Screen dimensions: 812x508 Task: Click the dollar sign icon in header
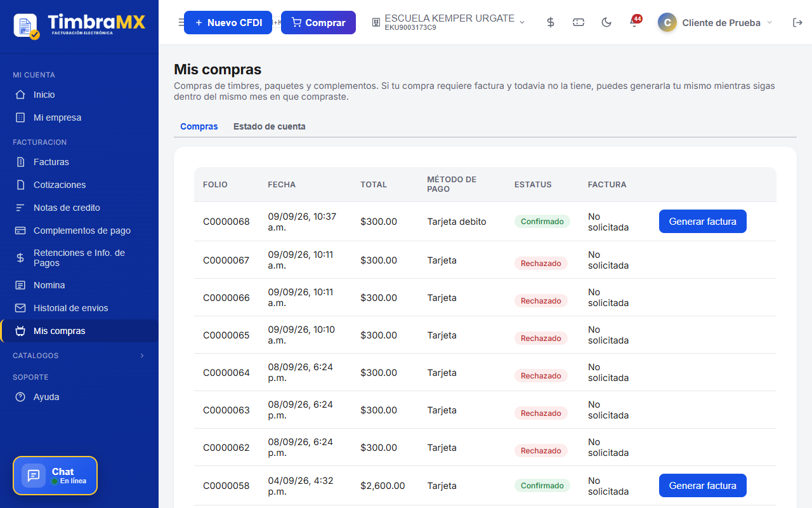[x=551, y=22]
